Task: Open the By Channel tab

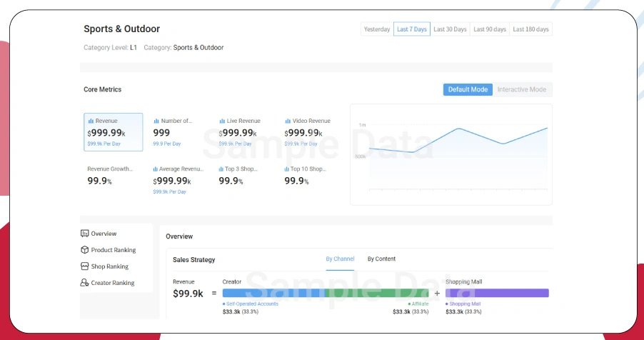Action: click(340, 259)
